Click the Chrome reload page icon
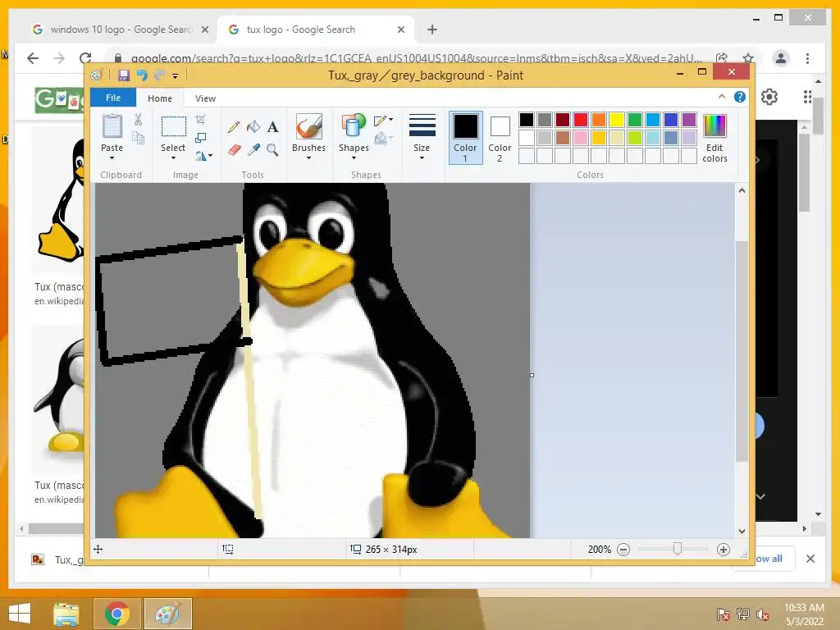Screen dimensions: 840x630 (x=85, y=58)
